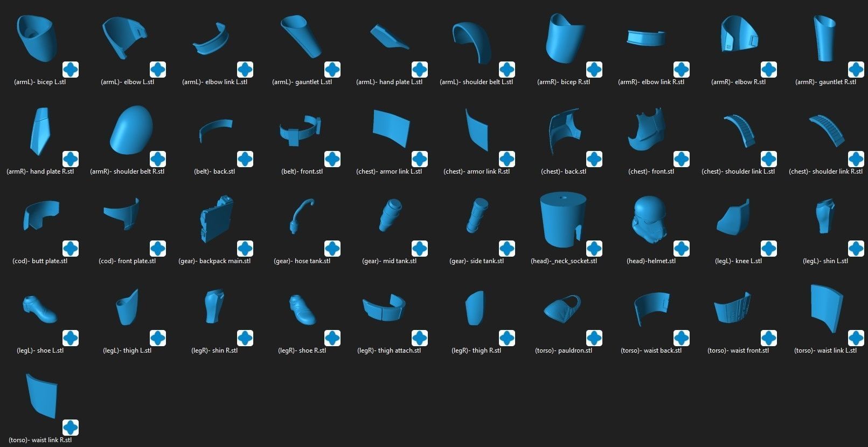Open the (chest)- front.stl thumbnail
This screenshot has height=447, width=868.
pos(646,130)
